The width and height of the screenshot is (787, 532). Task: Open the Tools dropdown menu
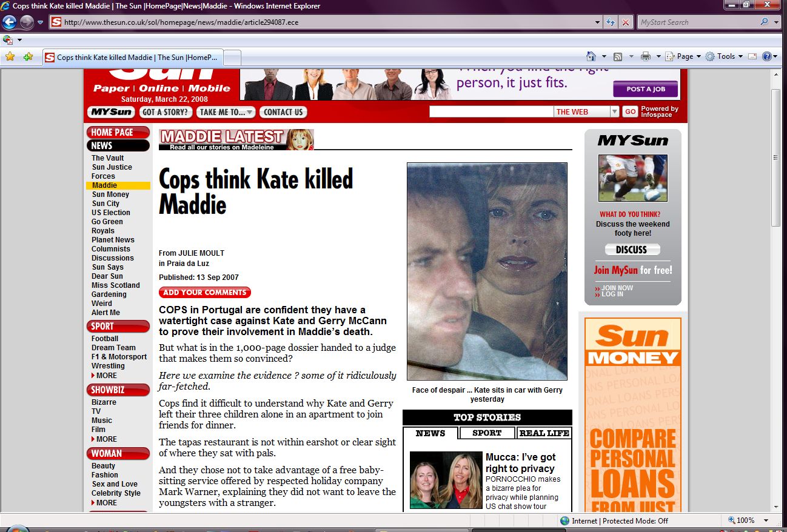(725, 56)
